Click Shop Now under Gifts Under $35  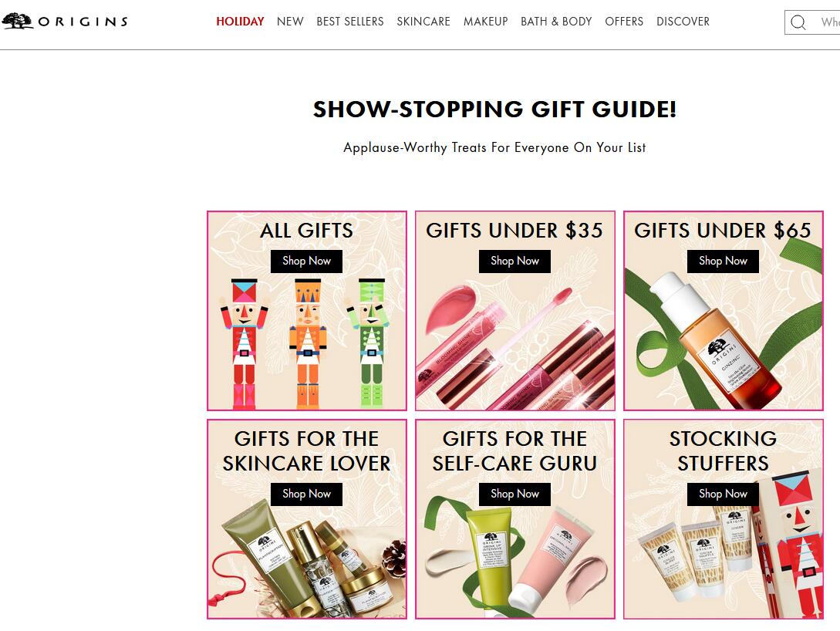point(514,261)
